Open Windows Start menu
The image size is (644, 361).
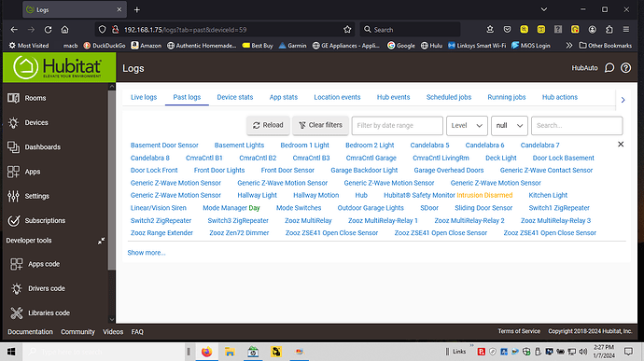coord(11,352)
